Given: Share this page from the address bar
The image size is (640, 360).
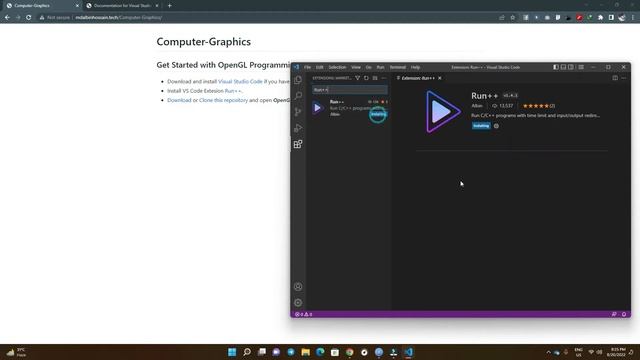Looking at the screenshot, I should click(502, 18).
